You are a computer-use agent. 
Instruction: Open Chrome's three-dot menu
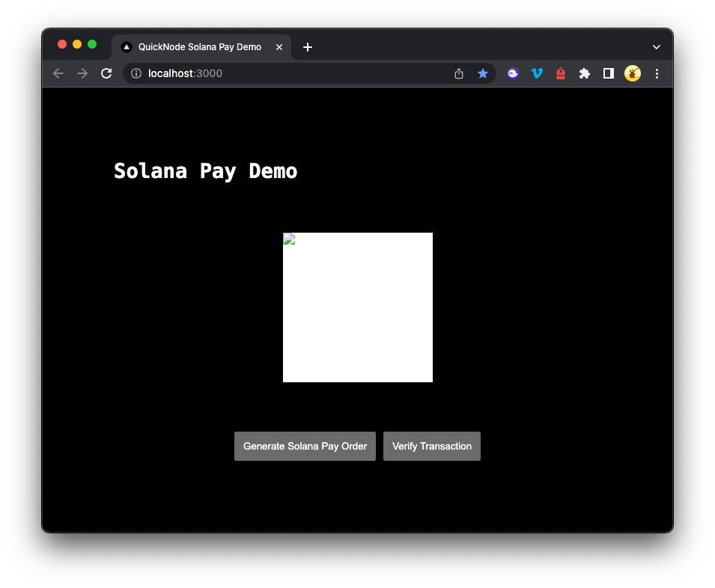pyautogui.click(x=657, y=73)
